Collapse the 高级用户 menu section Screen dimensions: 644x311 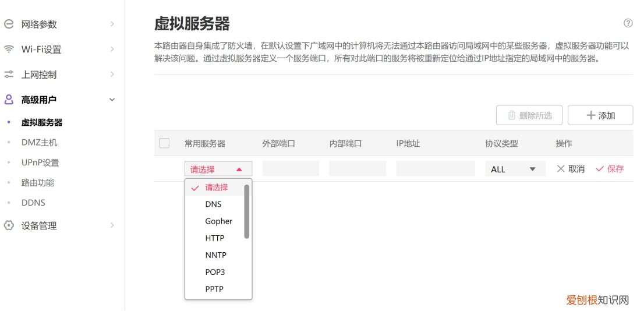[112, 100]
